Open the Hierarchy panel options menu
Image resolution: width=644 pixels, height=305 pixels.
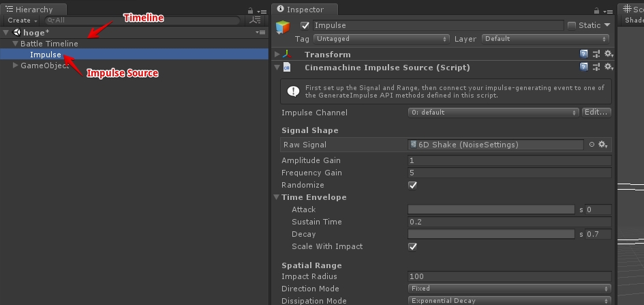click(262, 12)
